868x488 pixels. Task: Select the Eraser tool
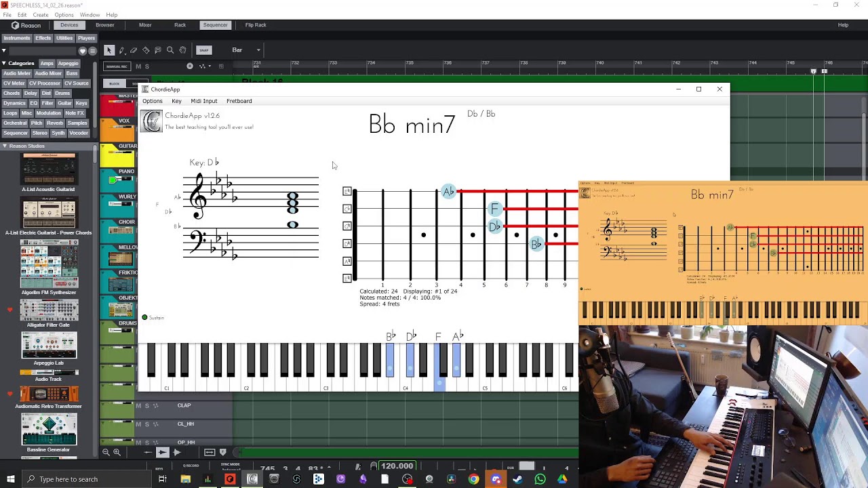point(134,50)
